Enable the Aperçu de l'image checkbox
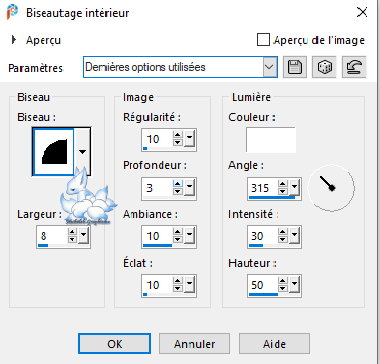This screenshot has height=364, width=380. (263, 40)
